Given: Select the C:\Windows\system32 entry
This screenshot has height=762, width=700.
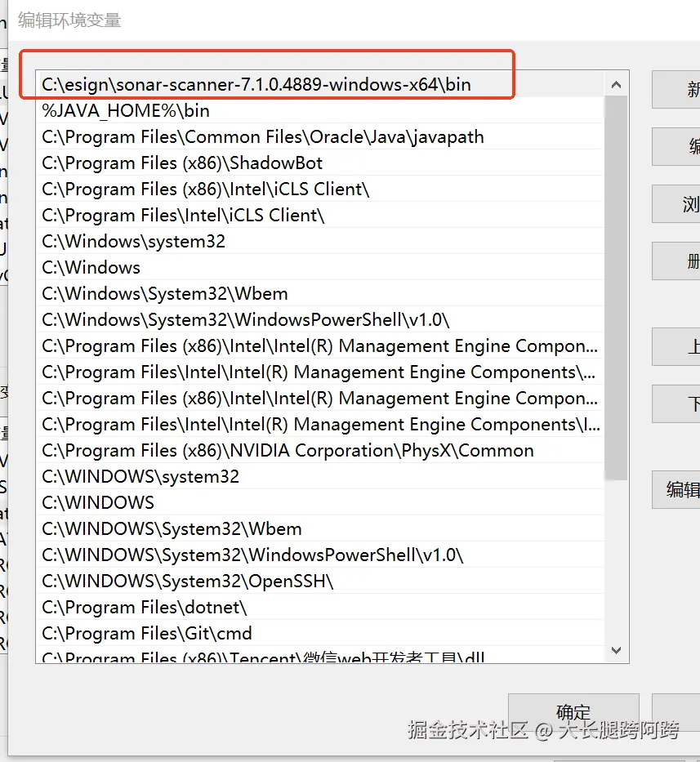Looking at the screenshot, I should [x=320, y=241].
